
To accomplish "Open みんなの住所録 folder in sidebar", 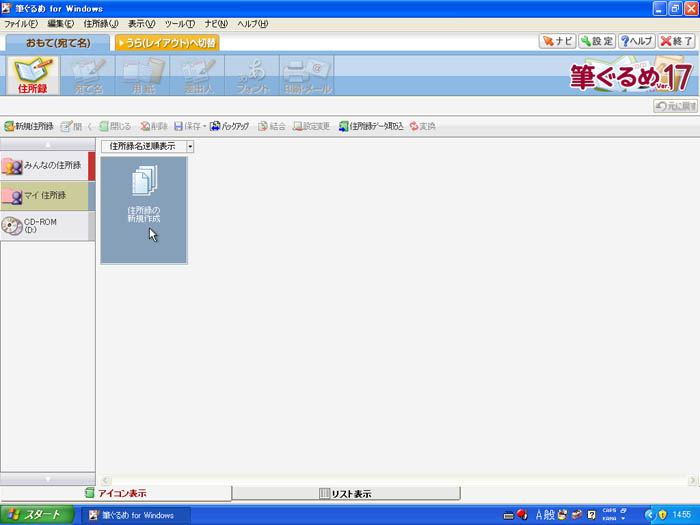I will pyautogui.click(x=46, y=165).
